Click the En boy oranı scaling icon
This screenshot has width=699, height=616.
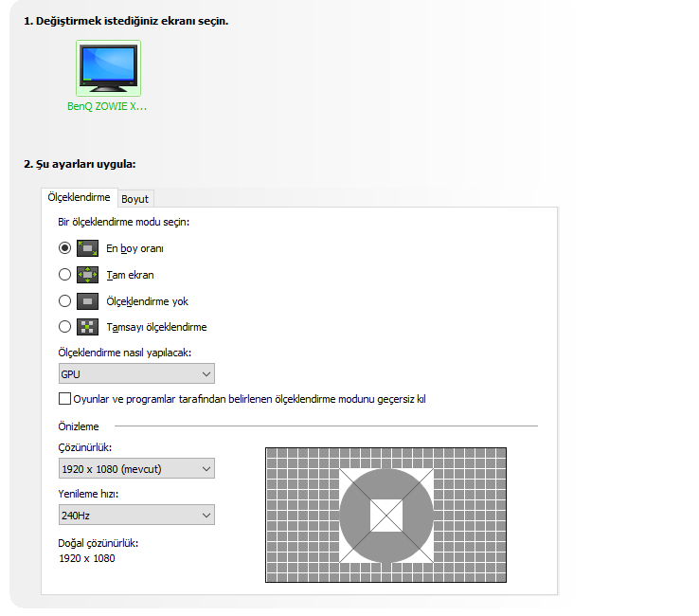coord(87,248)
